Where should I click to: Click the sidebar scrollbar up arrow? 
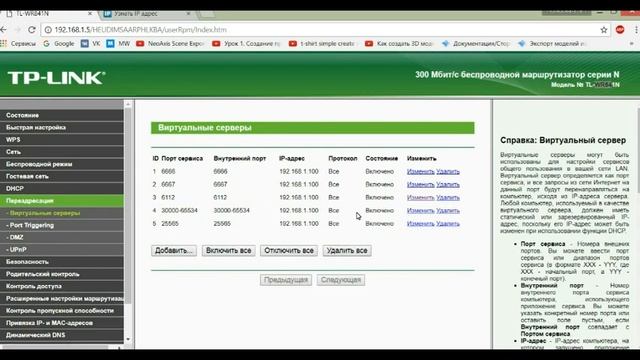point(128,104)
